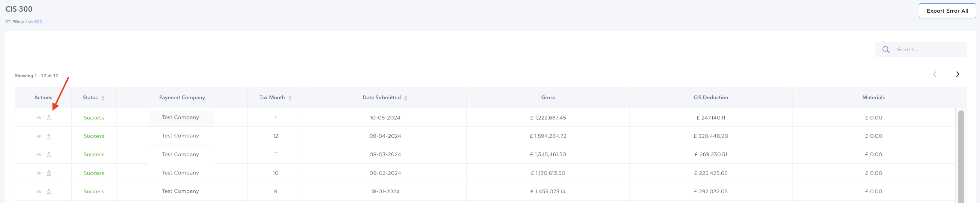Image resolution: width=980 pixels, height=203 pixels.
Task: Download the filing for tax month 1
Action: (x=49, y=118)
